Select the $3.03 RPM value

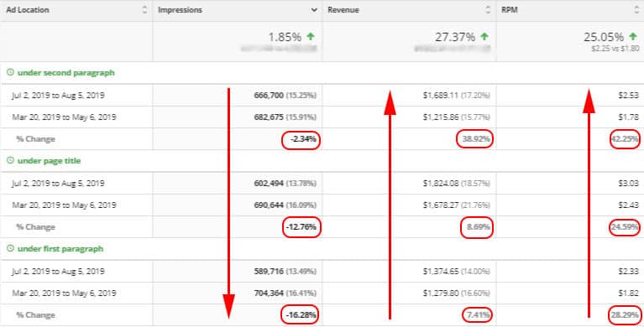tap(628, 184)
